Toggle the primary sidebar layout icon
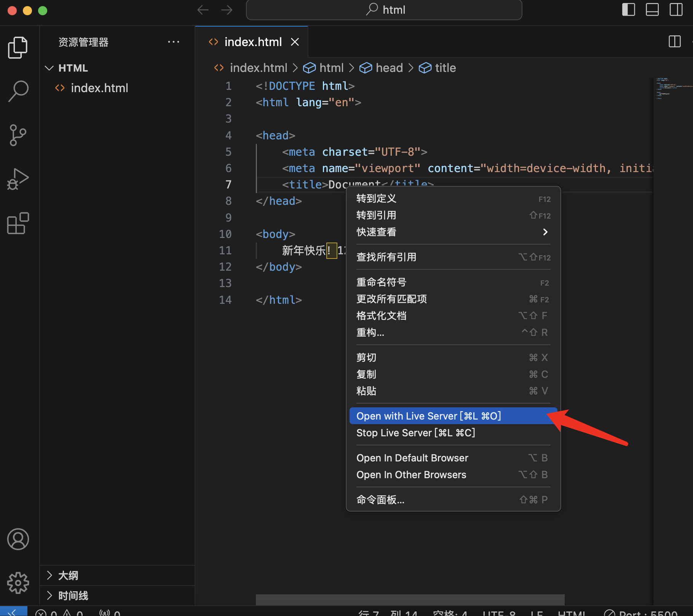Viewport: 693px width, 616px height. 629,10
